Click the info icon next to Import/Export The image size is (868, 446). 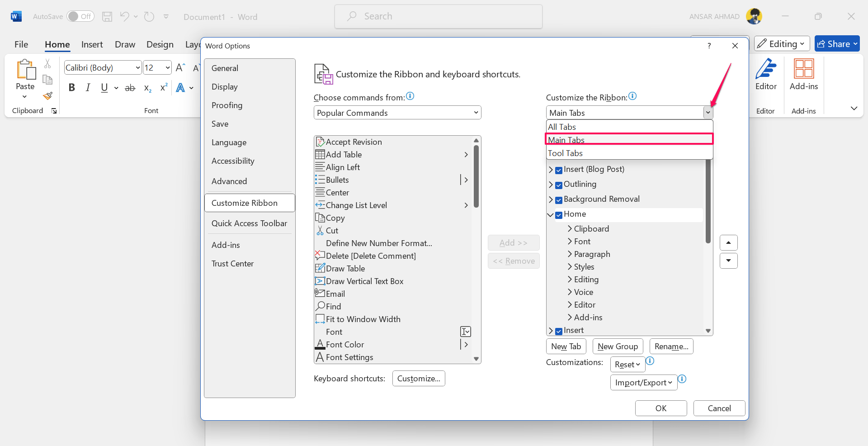682,379
